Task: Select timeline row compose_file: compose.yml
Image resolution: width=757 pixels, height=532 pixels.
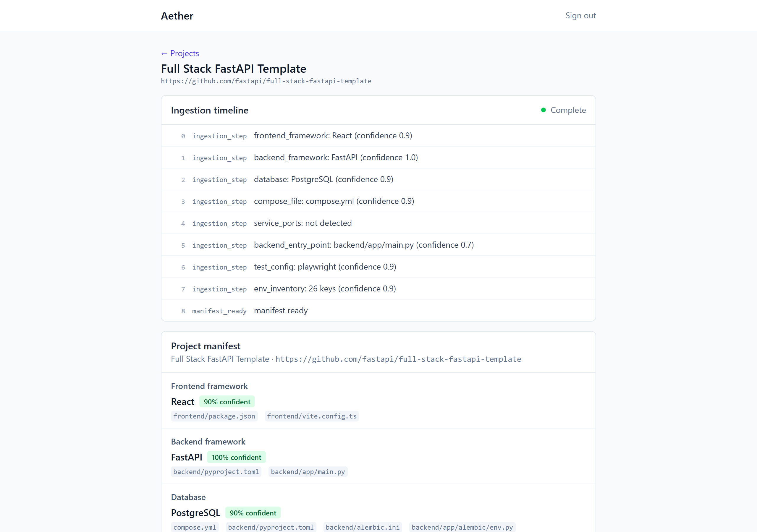Action: pyautogui.click(x=378, y=201)
